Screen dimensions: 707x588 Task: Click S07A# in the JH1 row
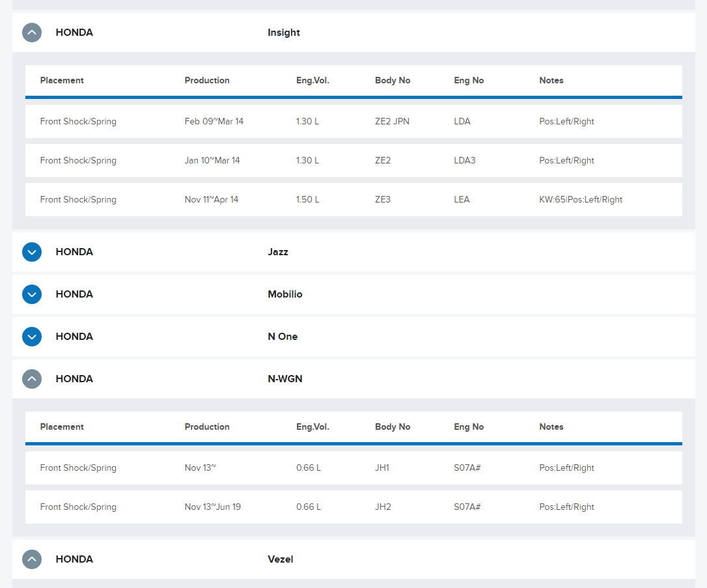click(x=467, y=468)
